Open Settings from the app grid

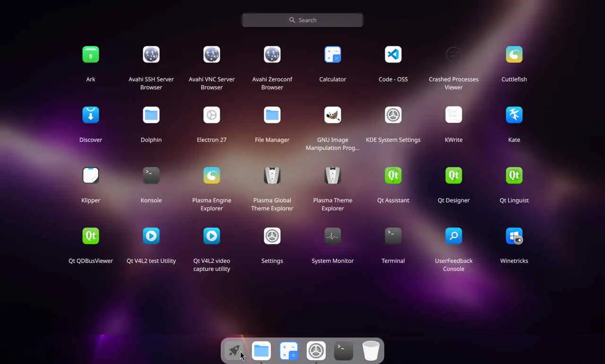point(272,236)
